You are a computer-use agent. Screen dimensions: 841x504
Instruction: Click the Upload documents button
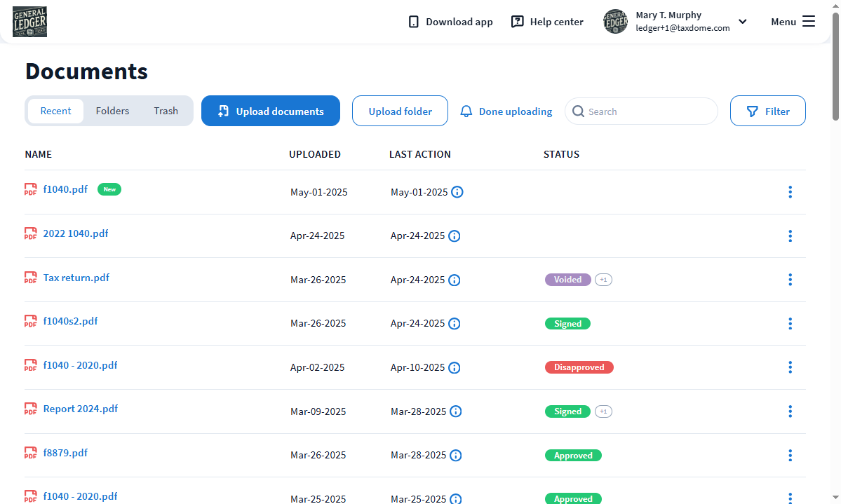tap(271, 111)
